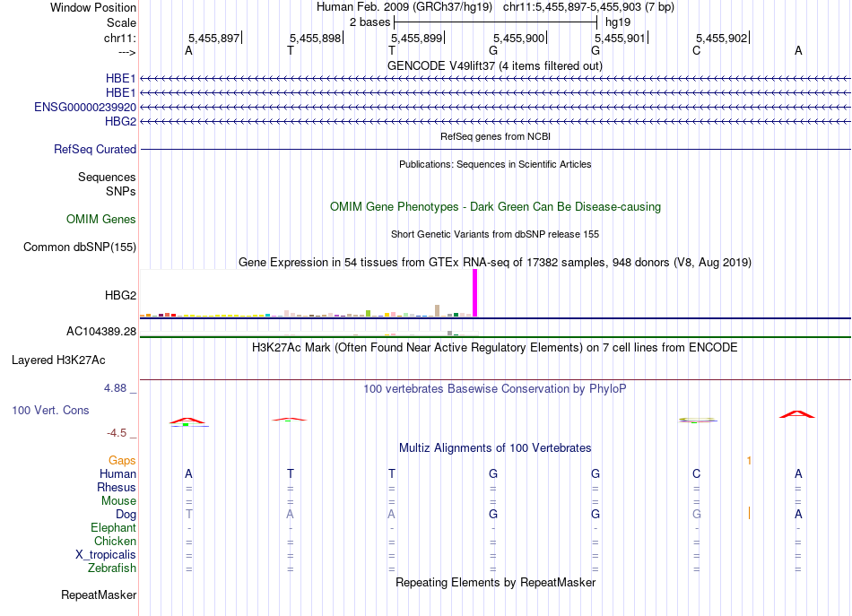852x616 pixels.
Task: Click the chr11: ruler label
Action: tap(120, 38)
